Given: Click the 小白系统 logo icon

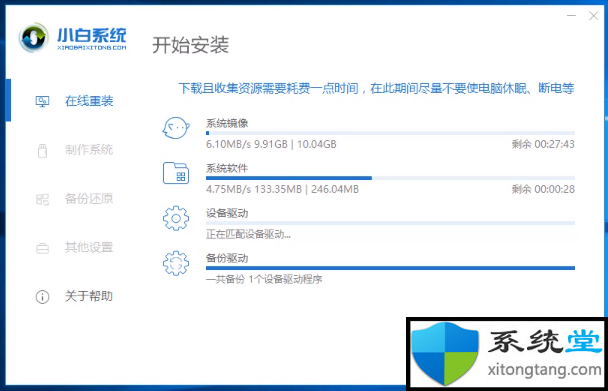Looking at the screenshot, I should click(x=34, y=37).
